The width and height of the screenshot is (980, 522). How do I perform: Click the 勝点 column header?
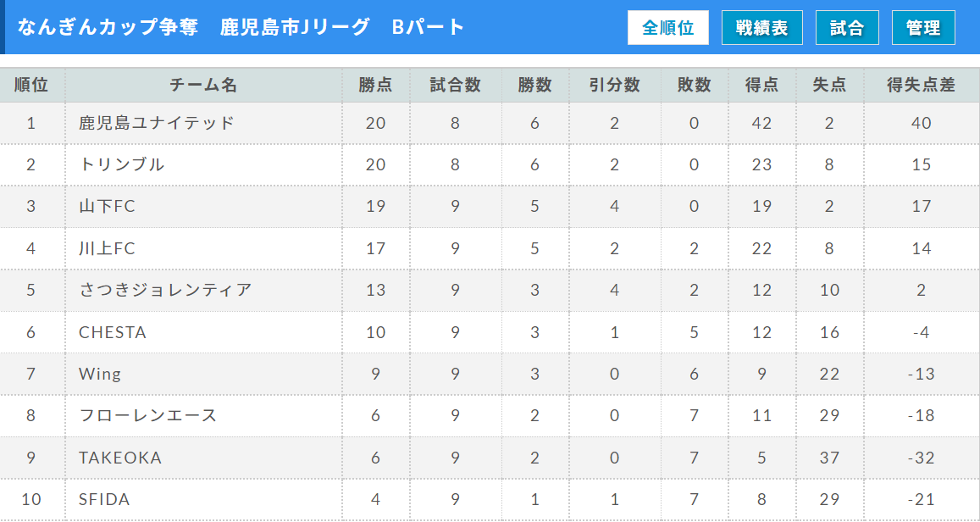pos(375,85)
